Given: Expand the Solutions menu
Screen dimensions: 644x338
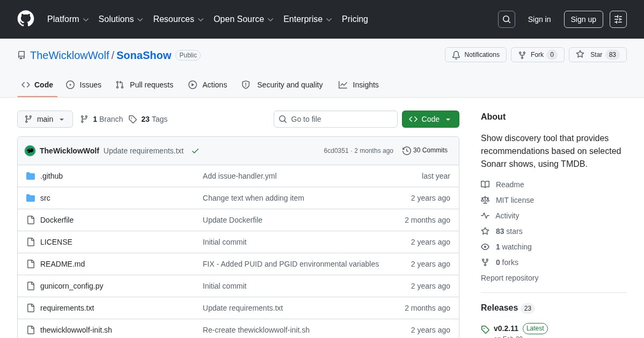Looking at the screenshot, I should (x=121, y=19).
